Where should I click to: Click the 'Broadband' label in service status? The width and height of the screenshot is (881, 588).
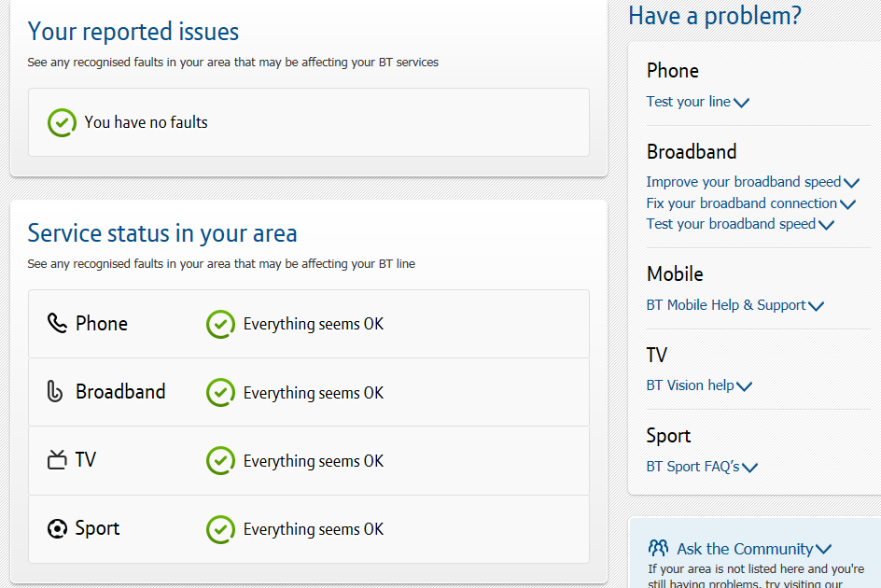120,391
